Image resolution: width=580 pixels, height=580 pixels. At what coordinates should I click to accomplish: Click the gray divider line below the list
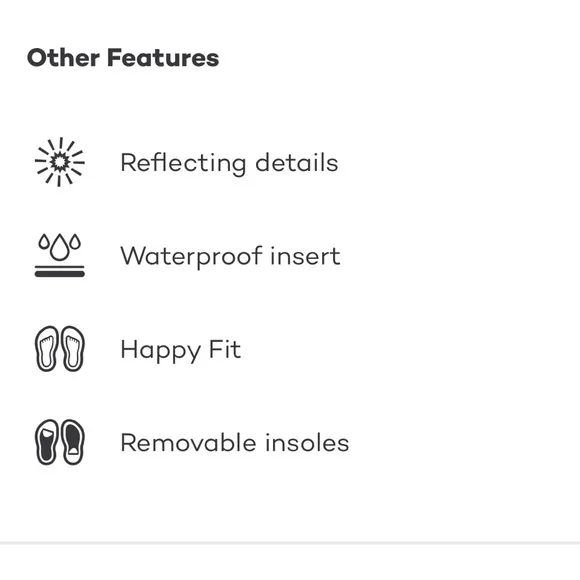290,543
